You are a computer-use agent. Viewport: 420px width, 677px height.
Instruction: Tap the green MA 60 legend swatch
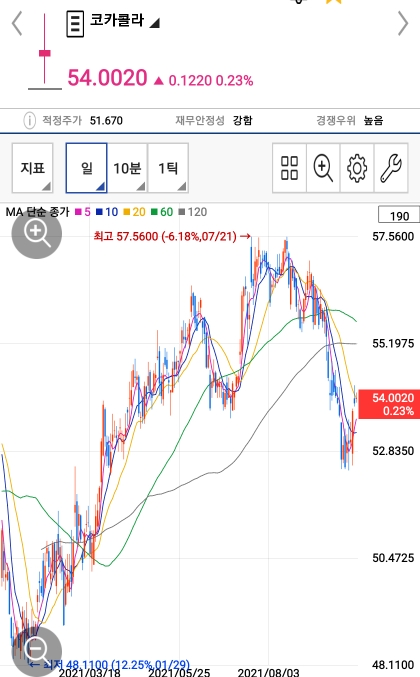click(154, 212)
